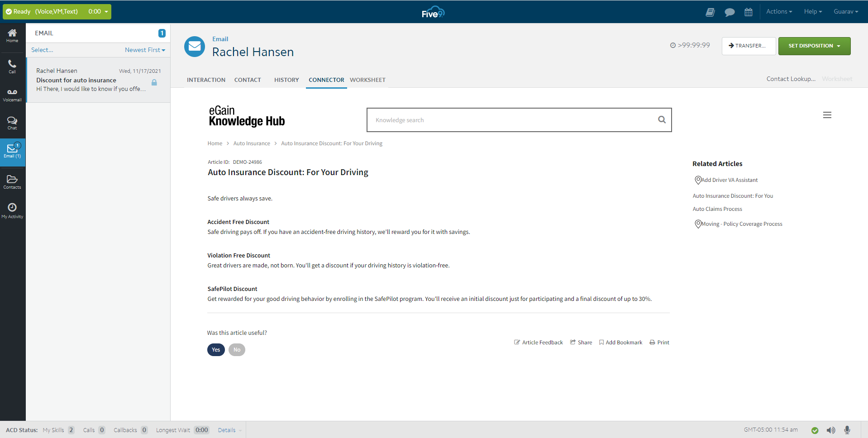Open the calendar icon in the top bar
The width and height of the screenshot is (868, 438).
pyautogui.click(x=748, y=11)
